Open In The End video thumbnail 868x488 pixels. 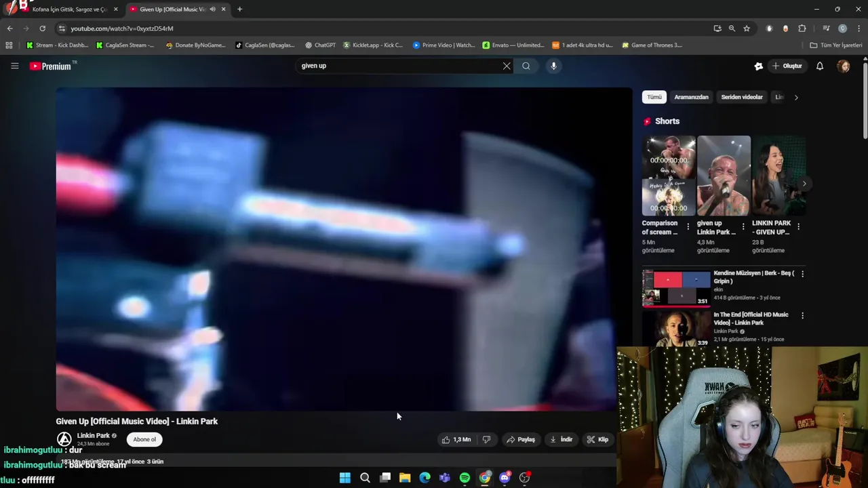[676, 329]
